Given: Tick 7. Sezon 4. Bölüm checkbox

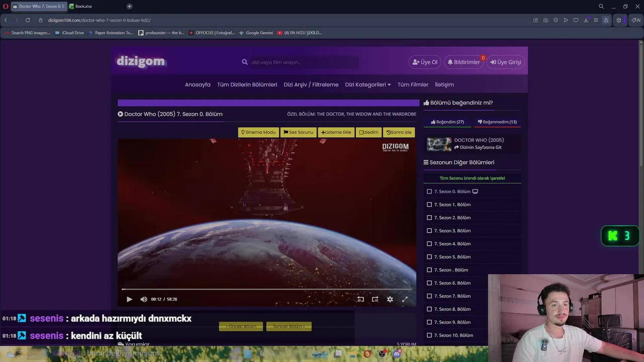Looking at the screenshot, I should pos(429,244).
